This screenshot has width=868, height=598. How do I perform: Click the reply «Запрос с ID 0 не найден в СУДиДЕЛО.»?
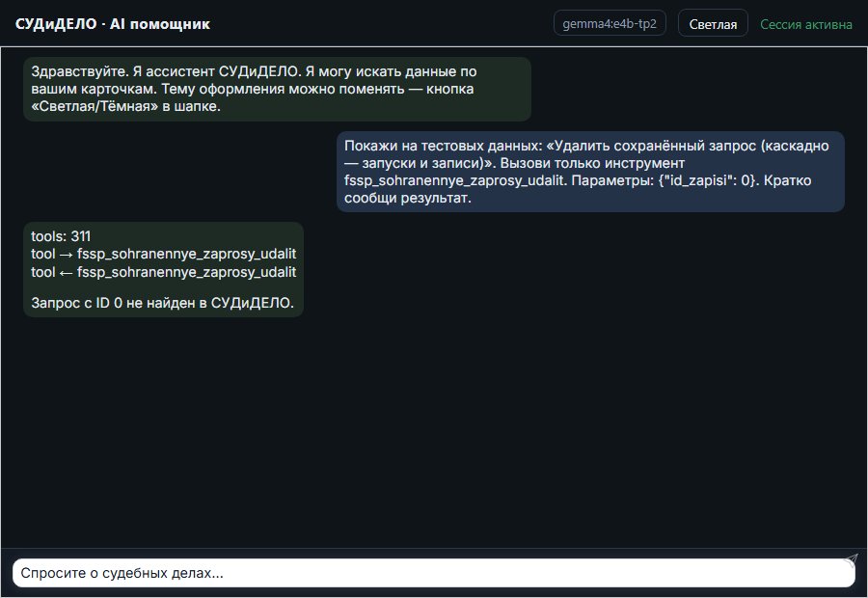[x=162, y=303]
